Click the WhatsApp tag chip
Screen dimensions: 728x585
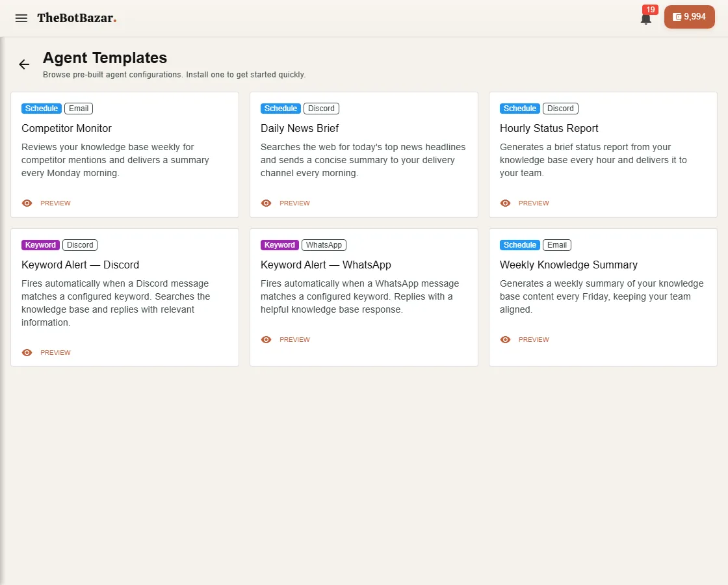pyautogui.click(x=324, y=244)
